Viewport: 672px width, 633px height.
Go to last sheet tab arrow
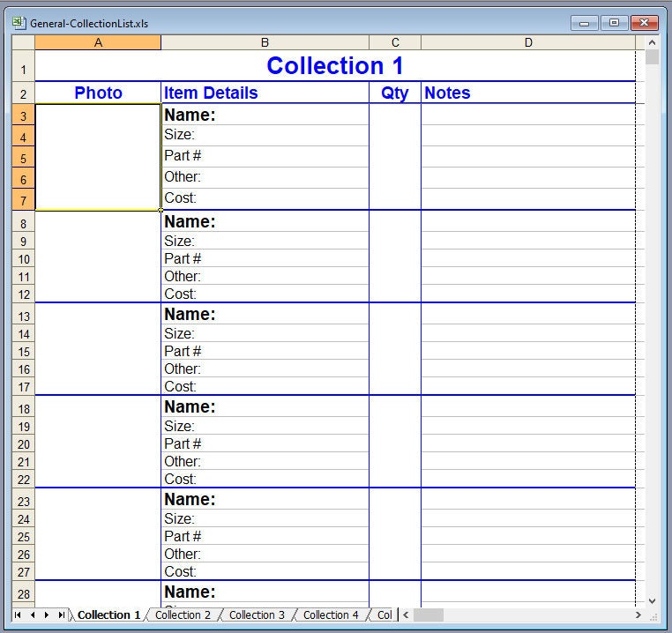(x=61, y=615)
